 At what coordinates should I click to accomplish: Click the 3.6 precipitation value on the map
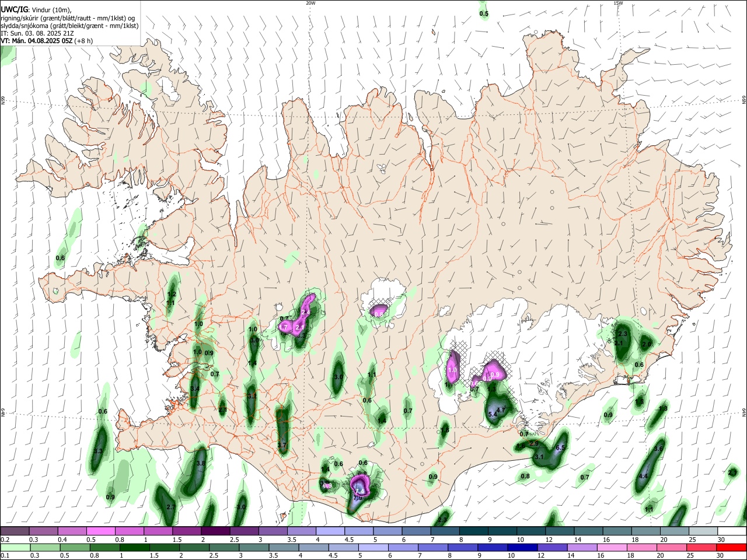(659, 449)
